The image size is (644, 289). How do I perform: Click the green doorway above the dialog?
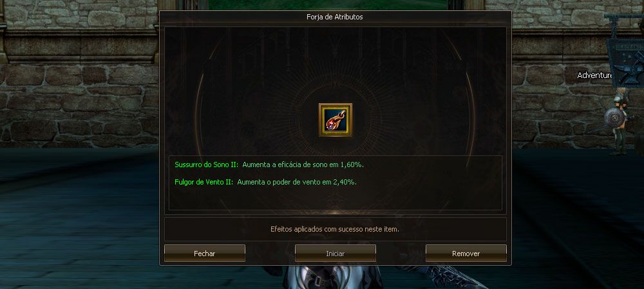328,5
